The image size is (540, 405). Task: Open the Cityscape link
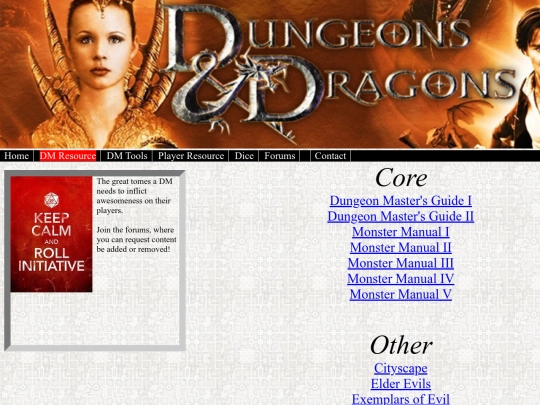pos(401,368)
